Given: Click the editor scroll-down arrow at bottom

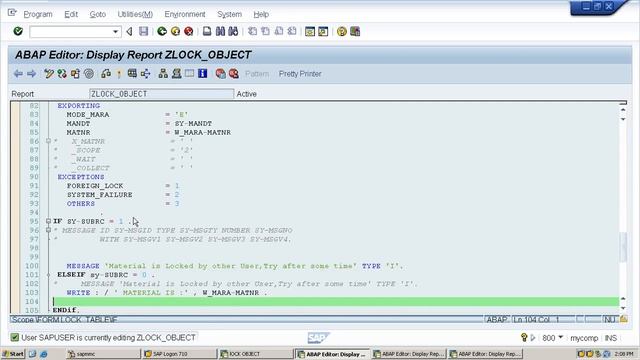Looking at the screenshot, I should click(x=623, y=308).
